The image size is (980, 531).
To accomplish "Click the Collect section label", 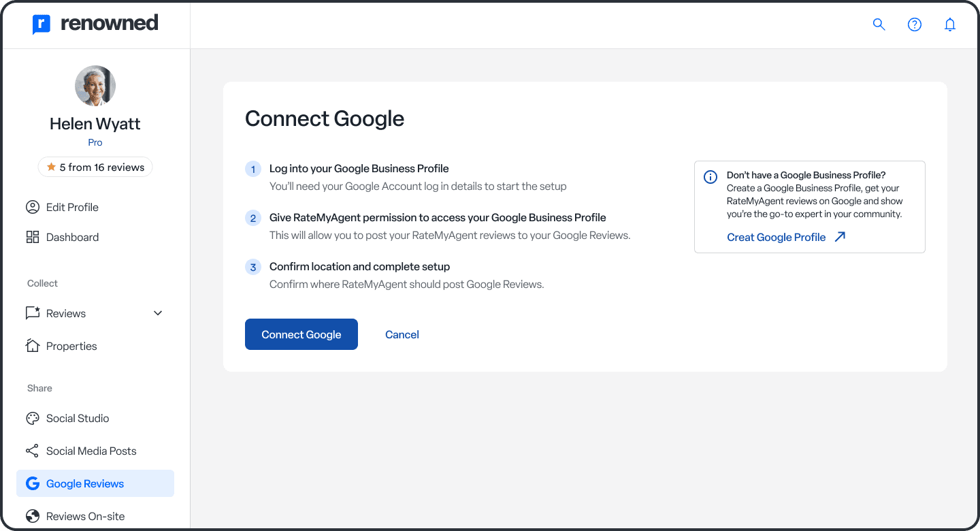I will click(42, 283).
